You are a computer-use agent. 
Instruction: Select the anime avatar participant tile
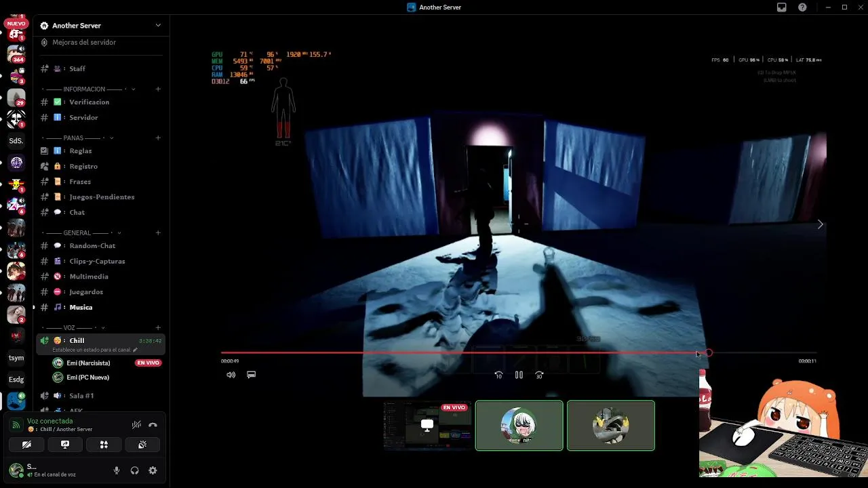[x=519, y=426]
